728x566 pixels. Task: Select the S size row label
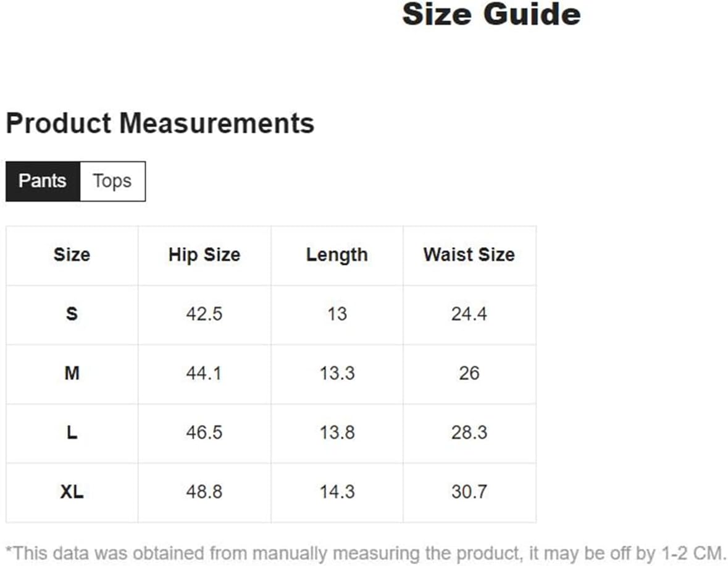tap(72, 314)
